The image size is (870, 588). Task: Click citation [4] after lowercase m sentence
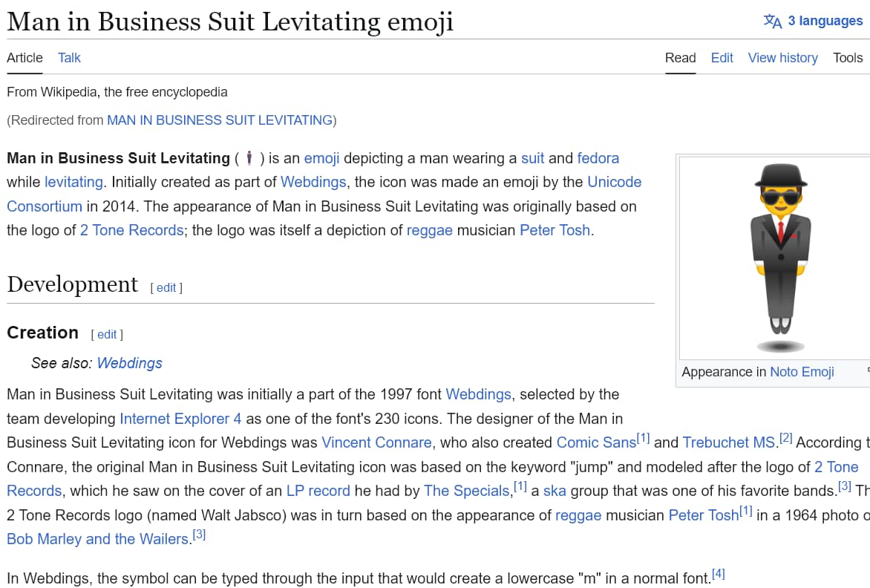[x=718, y=574]
